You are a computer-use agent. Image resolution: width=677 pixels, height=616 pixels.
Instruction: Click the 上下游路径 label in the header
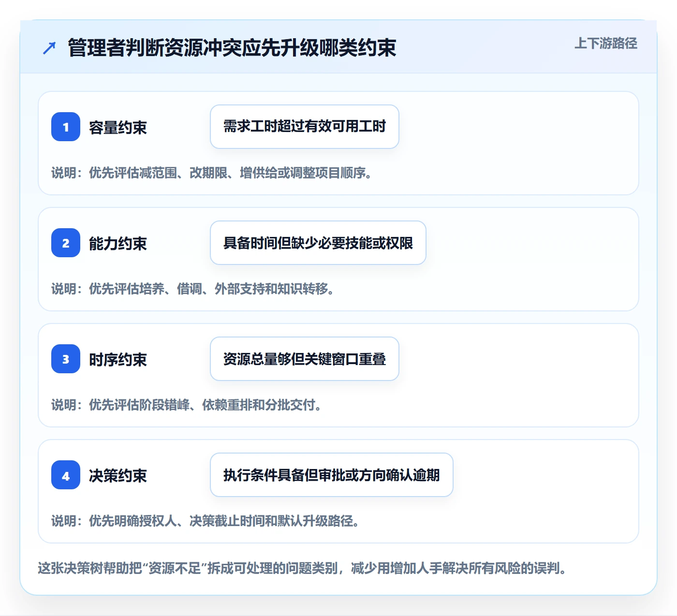pyautogui.click(x=606, y=44)
